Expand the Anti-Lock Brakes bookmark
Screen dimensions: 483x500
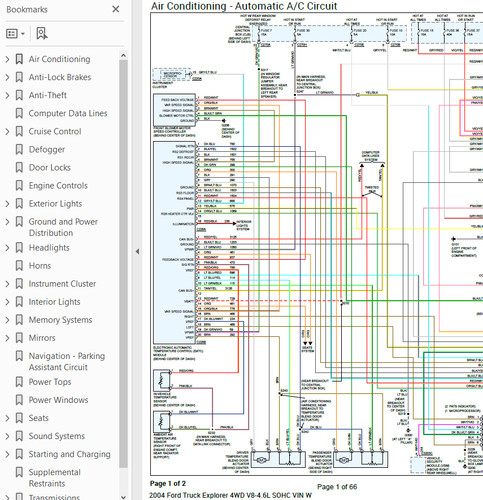pyautogui.click(x=7, y=77)
